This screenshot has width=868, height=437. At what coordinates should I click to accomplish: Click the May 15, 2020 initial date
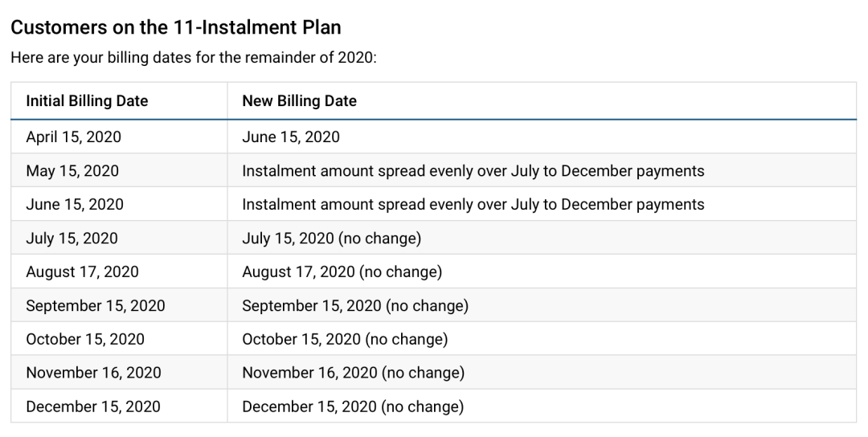pos(72,170)
